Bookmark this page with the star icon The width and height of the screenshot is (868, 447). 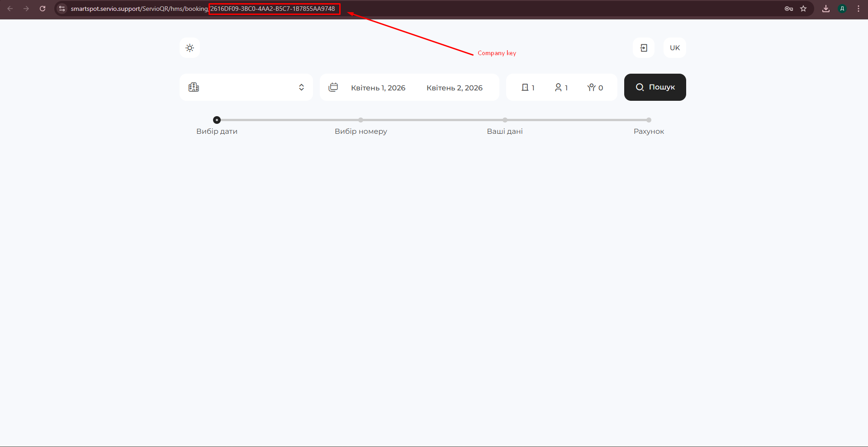[x=803, y=9]
